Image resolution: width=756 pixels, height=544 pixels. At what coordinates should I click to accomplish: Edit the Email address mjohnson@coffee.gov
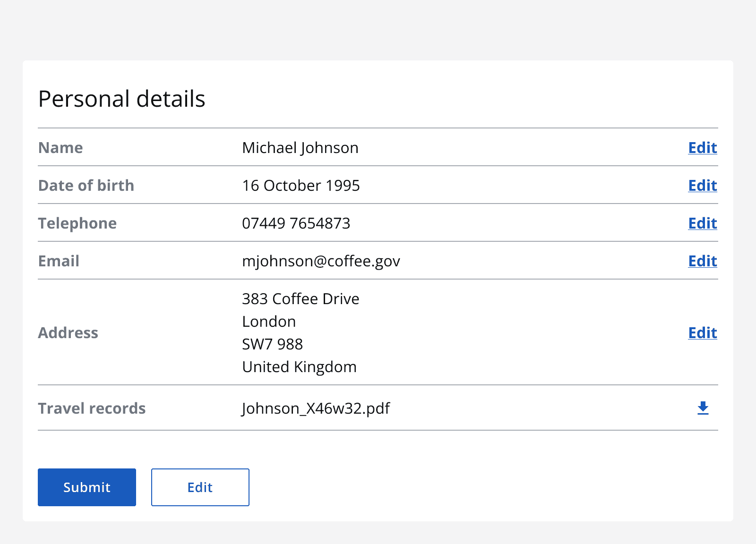pos(702,261)
